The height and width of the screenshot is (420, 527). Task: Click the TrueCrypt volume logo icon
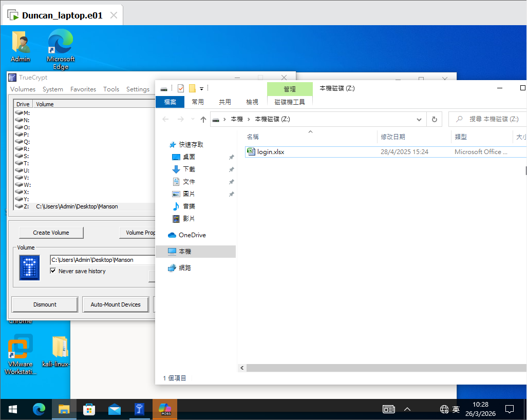[x=29, y=268]
